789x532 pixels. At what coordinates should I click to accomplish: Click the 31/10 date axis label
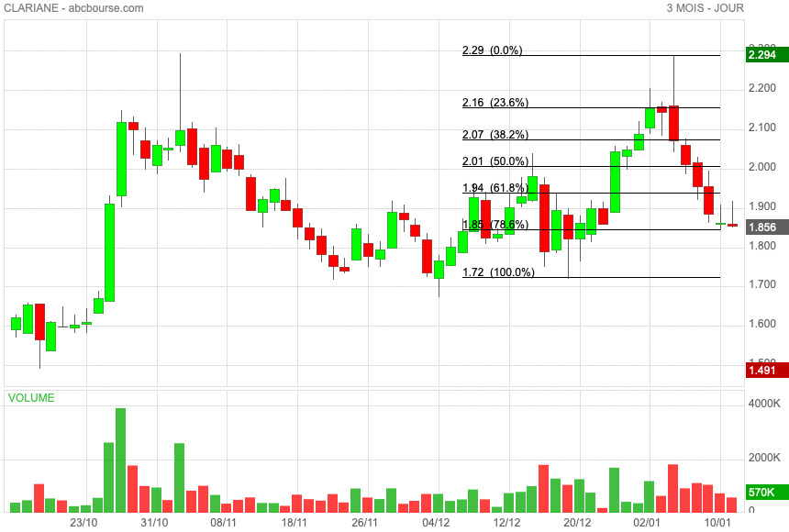(154, 523)
